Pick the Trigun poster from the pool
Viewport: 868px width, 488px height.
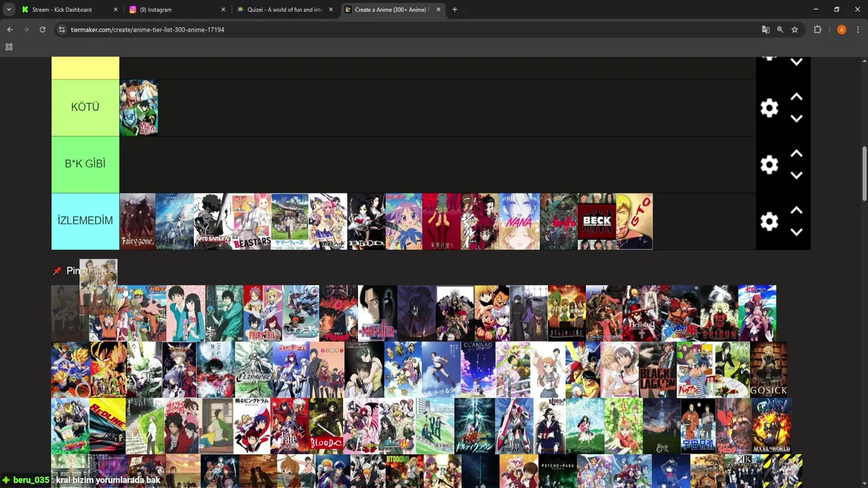(x=719, y=313)
